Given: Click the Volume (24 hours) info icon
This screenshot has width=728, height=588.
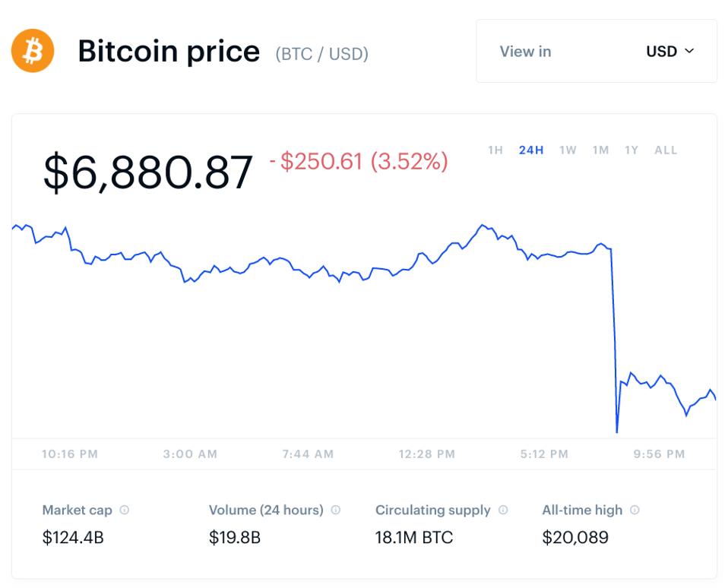Looking at the screenshot, I should pos(337,510).
